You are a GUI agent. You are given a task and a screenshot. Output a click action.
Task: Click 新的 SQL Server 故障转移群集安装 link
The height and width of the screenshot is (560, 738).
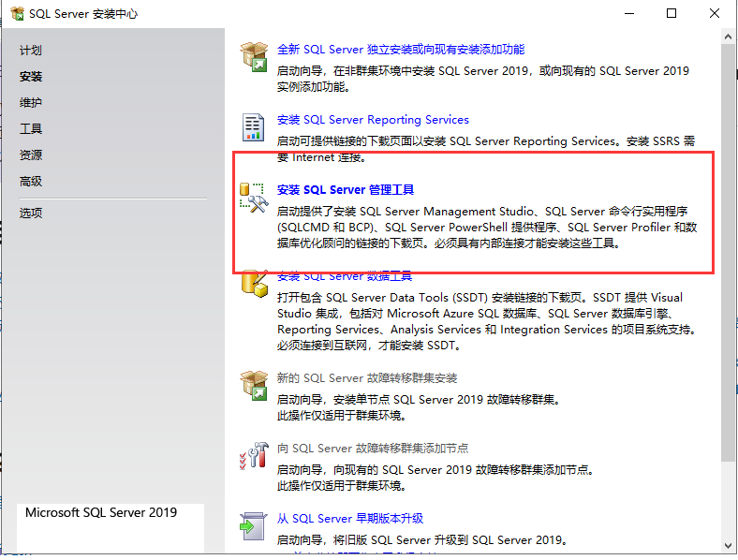(367, 378)
